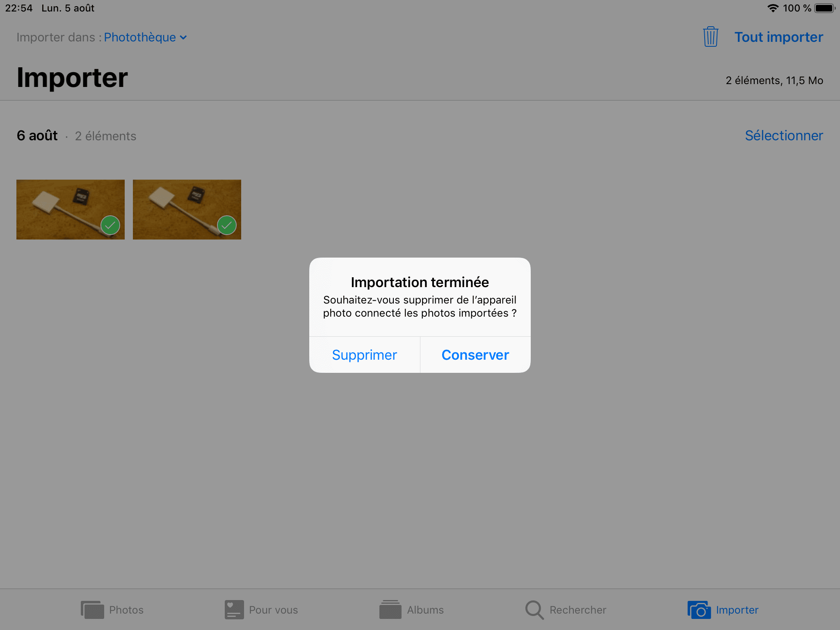The width and height of the screenshot is (840, 630).
Task: Open the second photo thumbnail
Action: 178,205
